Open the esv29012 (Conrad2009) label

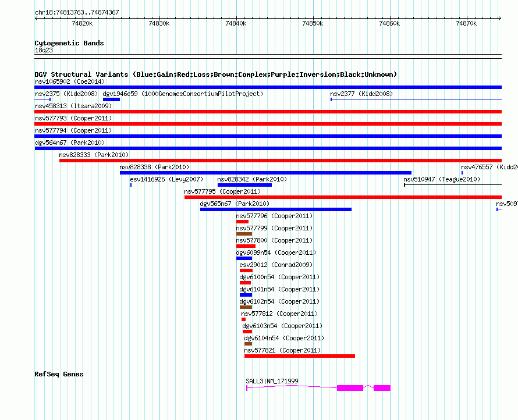(276, 265)
